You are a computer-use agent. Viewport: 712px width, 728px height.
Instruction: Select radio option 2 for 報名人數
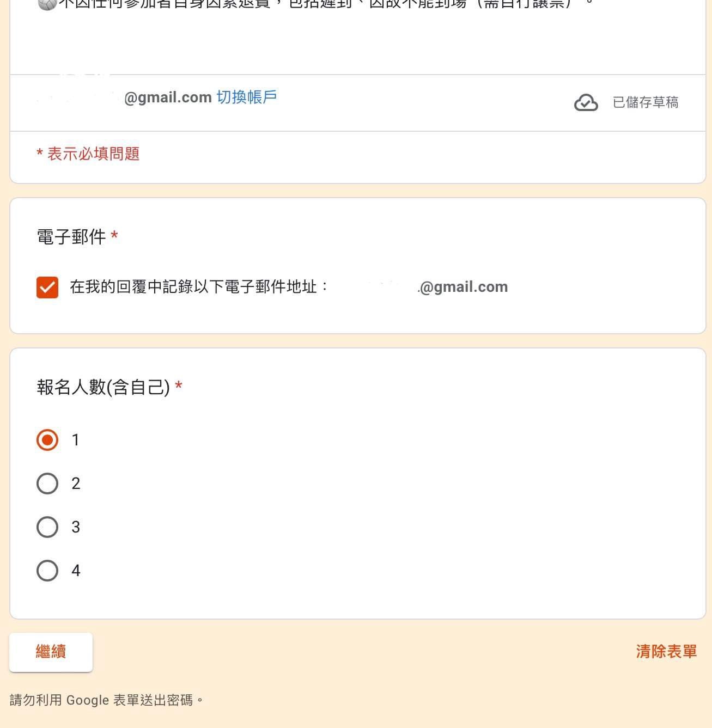[x=47, y=484]
